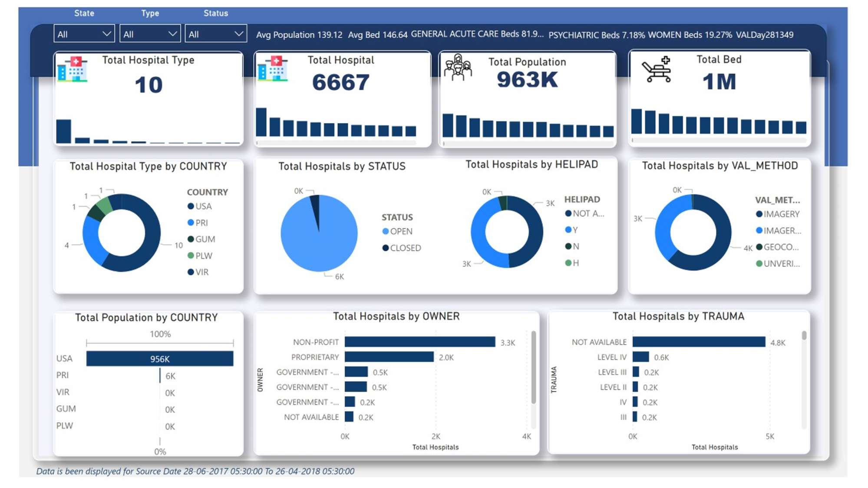Select OPEN in the STATUS legend
868x488 pixels.
click(397, 231)
